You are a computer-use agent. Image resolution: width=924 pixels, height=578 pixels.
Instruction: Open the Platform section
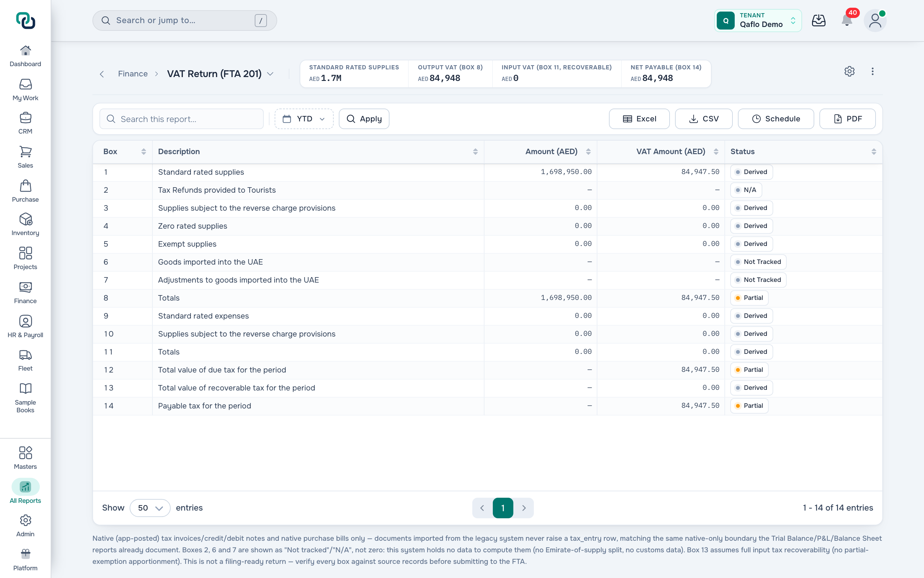pyautogui.click(x=25, y=560)
